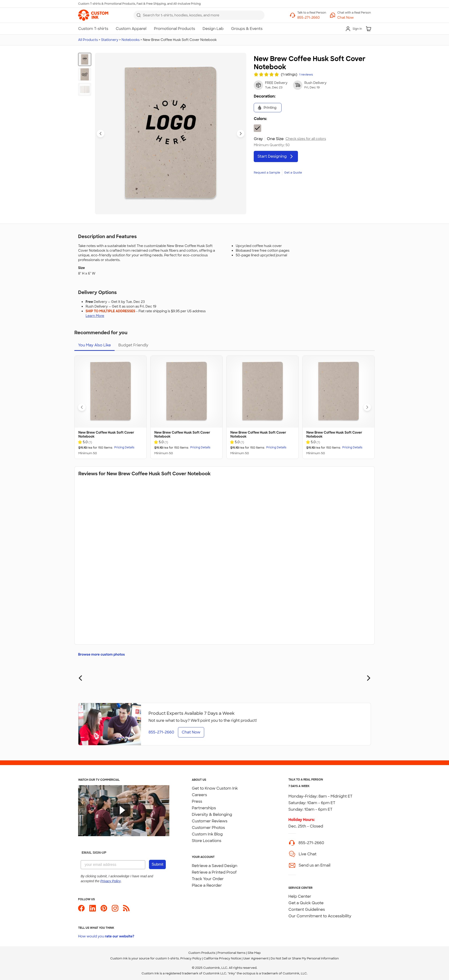This screenshot has width=449, height=980.
Task: Open the 1 reviews link
Action: pyautogui.click(x=306, y=75)
